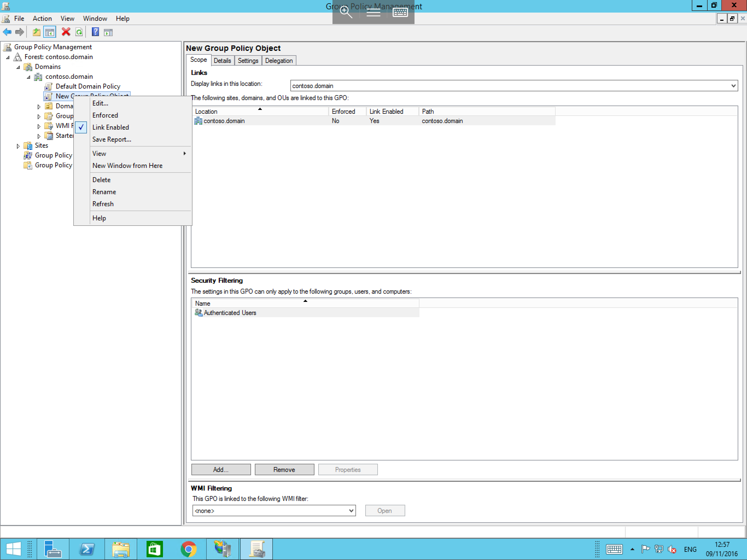Click the red Delete toolbar icon
The width and height of the screenshot is (747, 560).
pos(66,32)
